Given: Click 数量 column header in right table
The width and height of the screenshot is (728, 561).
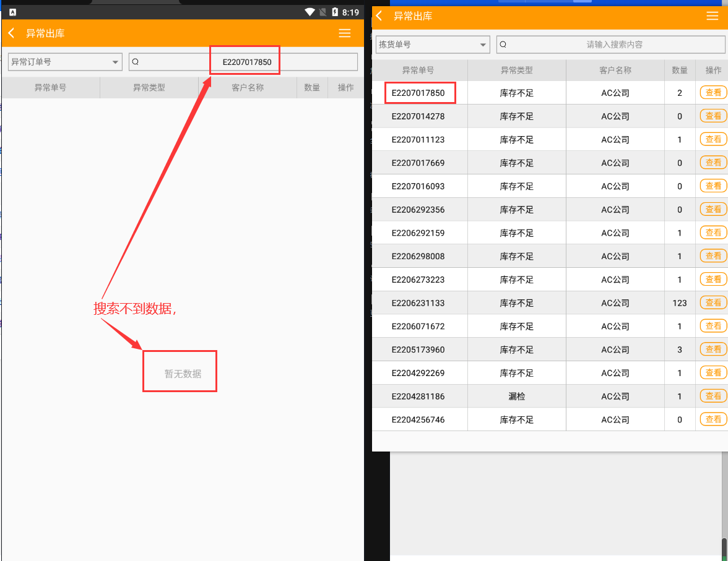Looking at the screenshot, I should (680, 71).
